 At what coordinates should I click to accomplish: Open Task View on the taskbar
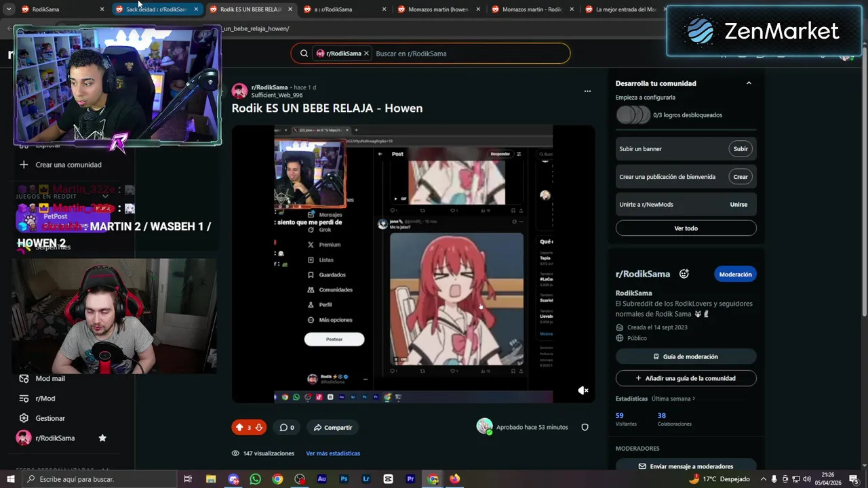coord(188,479)
